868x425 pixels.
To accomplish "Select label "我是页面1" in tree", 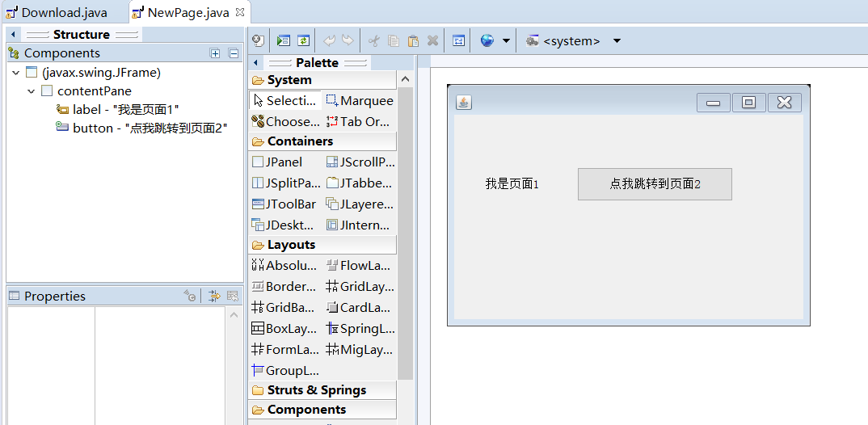I will click(118, 110).
